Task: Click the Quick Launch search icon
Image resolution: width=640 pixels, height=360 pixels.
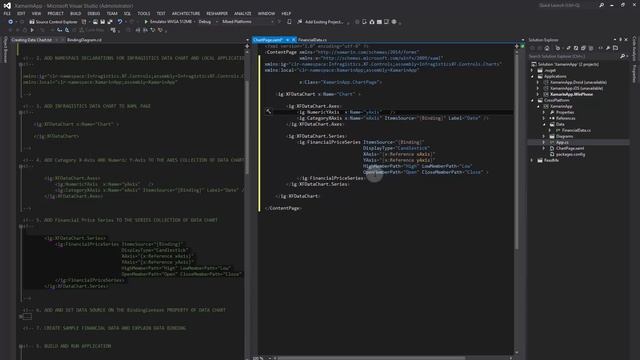Action: [601, 5]
